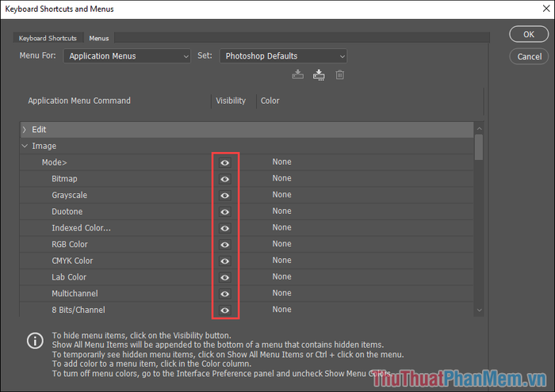Select the Bitmap command row
Image resolution: width=555 pixels, height=392 pixels.
(247, 179)
